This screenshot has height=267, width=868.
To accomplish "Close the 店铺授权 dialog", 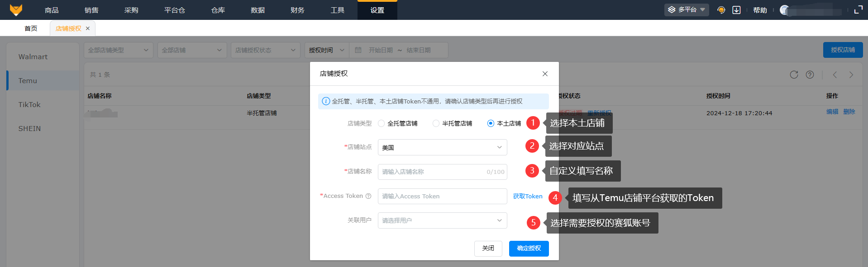I will point(545,74).
